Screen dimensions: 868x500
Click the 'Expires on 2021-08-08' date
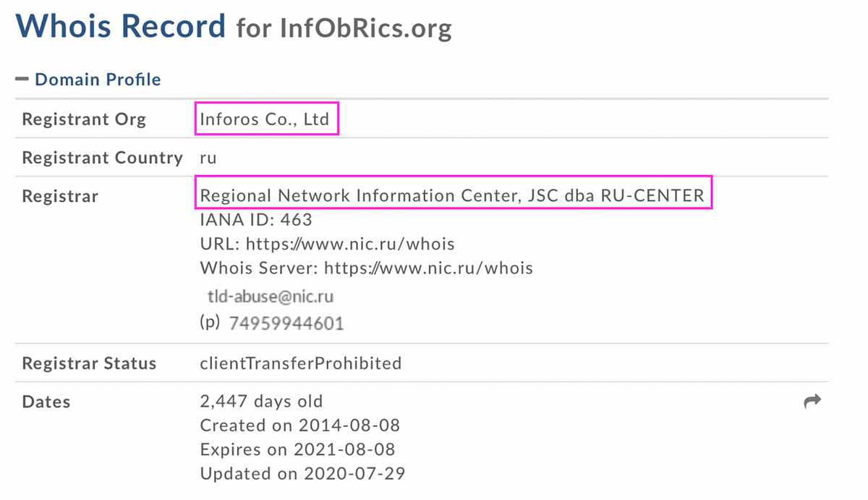pos(297,449)
